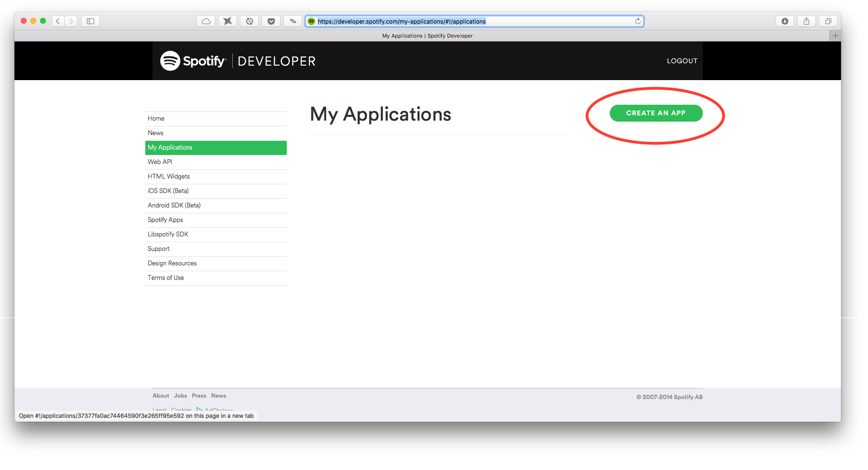Open iOS SDK (Beta) in the sidebar
This screenshot has width=868, height=470.
[x=216, y=191]
